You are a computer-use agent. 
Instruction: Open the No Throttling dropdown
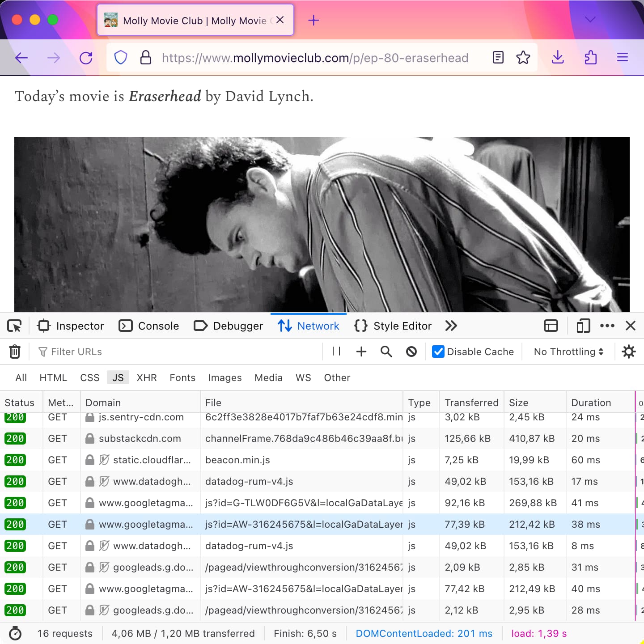coord(568,352)
